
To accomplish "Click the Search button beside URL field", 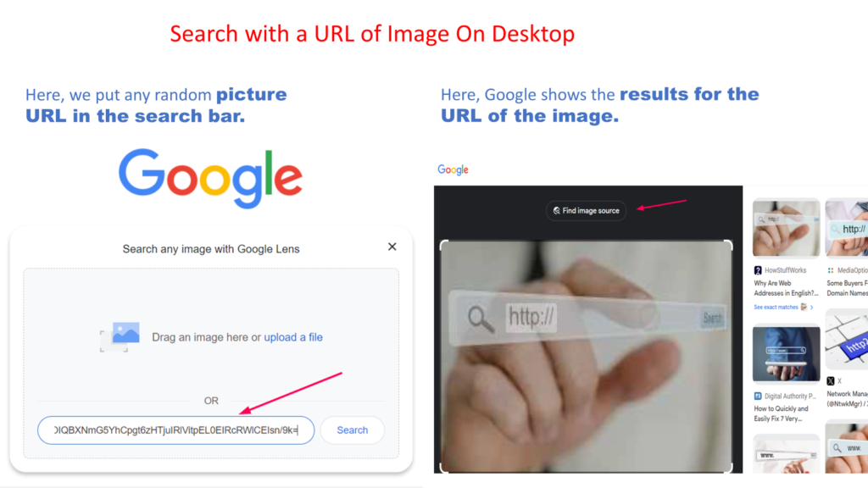I will tap(352, 430).
